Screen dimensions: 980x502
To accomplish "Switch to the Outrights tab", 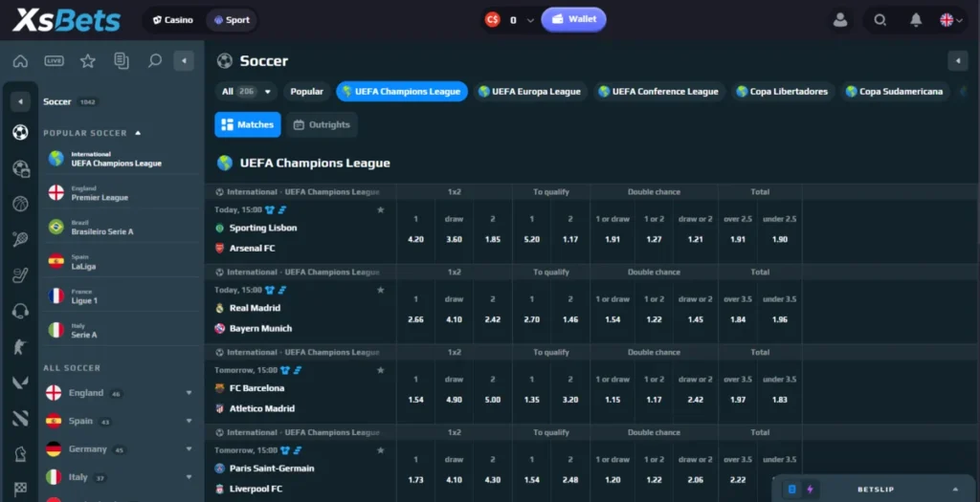I will 321,124.
